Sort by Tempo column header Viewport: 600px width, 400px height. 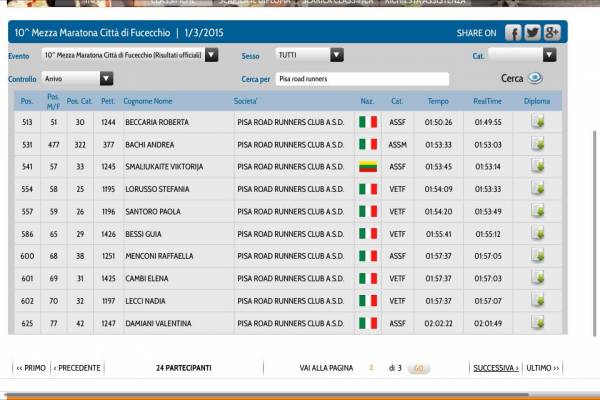tap(438, 101)
